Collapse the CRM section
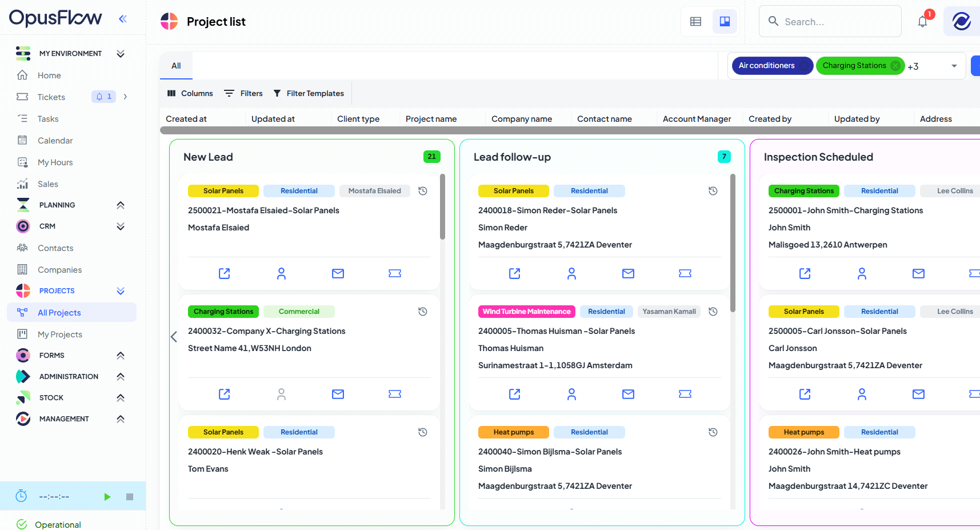Viewport: 980px width, 530px height. [121, 226]
